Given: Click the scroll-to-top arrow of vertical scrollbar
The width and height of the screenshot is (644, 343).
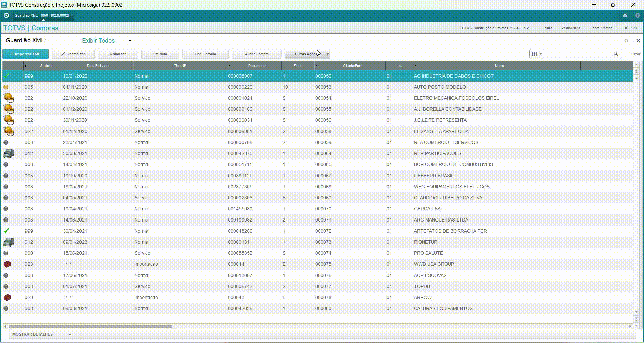Looking at the screenshot, I should [636, 64].
